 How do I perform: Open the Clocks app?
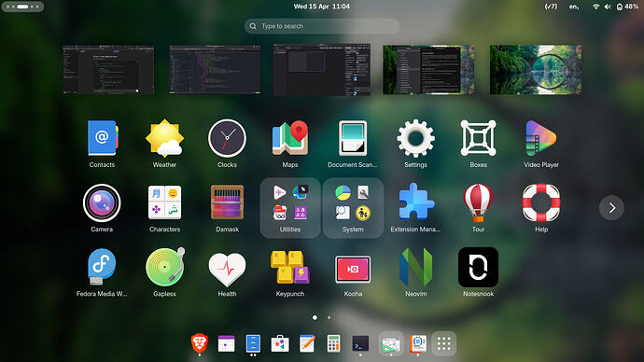coord(227,139)
